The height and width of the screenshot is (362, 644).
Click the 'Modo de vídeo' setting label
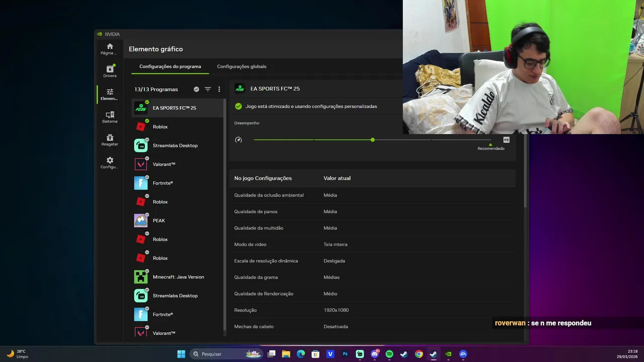click(x=250, y=244)
